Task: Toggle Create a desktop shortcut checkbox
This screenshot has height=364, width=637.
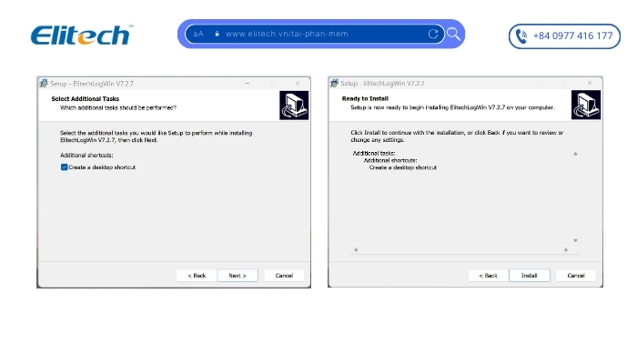Action: point(64,167)
